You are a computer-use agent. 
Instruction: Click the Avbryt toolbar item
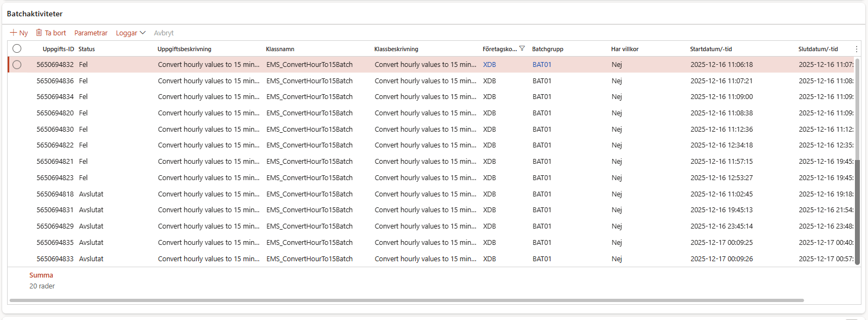(x=163, y=33)
